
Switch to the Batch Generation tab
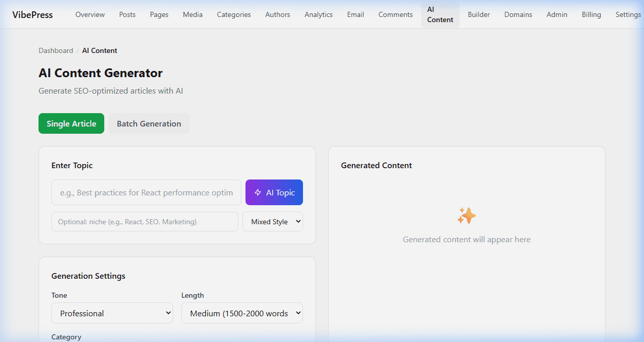(148, 123)
